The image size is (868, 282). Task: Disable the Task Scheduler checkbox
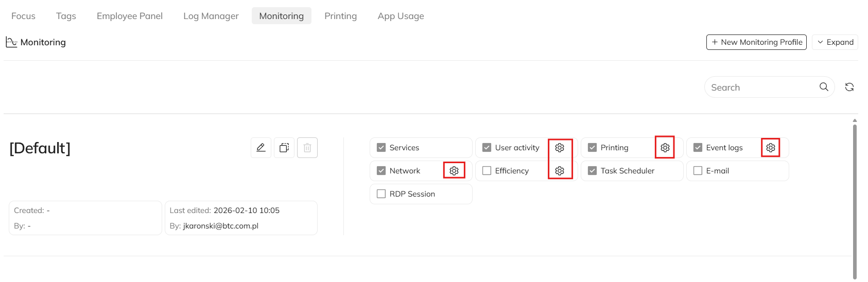[x=592, y=171]
